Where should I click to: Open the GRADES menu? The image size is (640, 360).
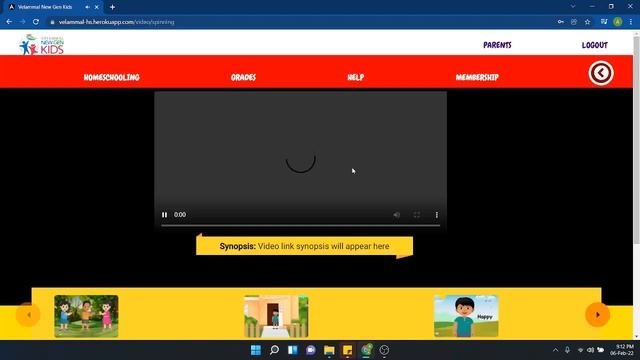pos(243,77)
